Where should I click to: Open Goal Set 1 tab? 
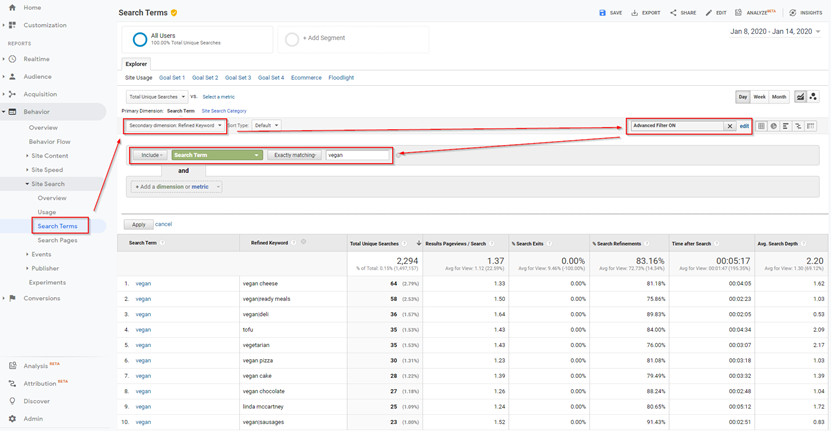pyautogui.click(x=172, y=78)
